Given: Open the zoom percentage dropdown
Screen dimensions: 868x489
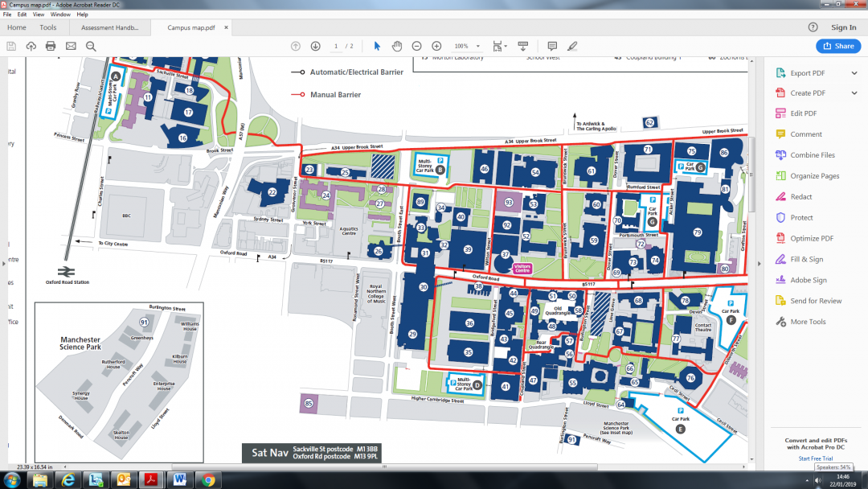Looking at the screenshot, I should (x=477, y=46).
